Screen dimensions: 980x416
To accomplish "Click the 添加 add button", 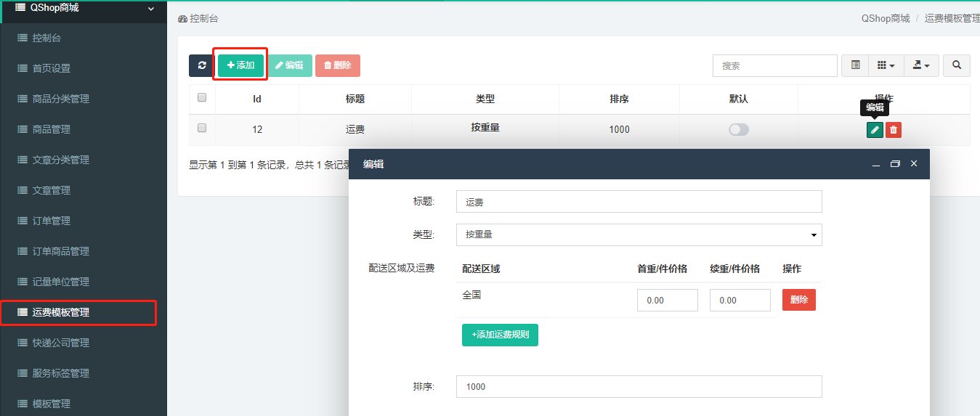I will point(240,65).
